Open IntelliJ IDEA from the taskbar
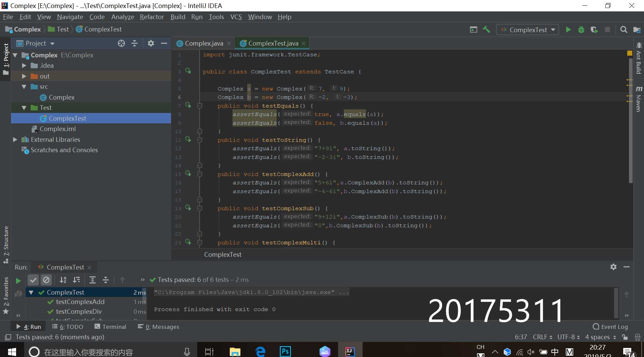This screenshot has width=644, height=357. [x=350, y=351]
